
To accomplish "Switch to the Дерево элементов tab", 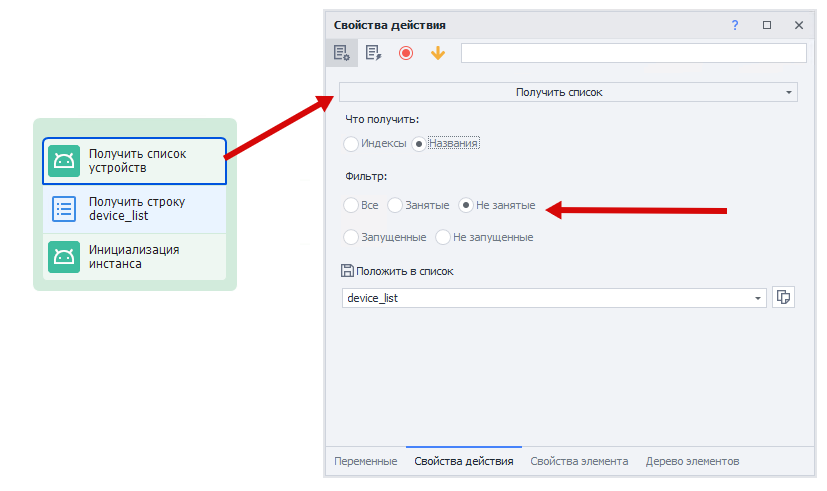I will coord(692,461).
